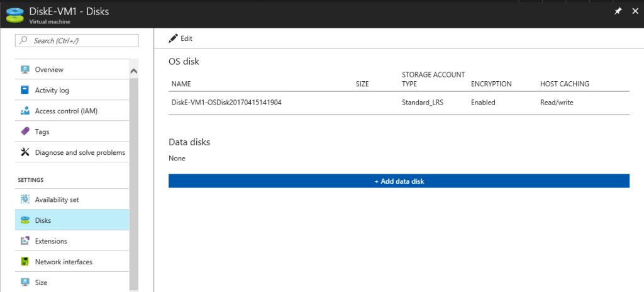Click the HOST CACHING column header

point(564,84)
